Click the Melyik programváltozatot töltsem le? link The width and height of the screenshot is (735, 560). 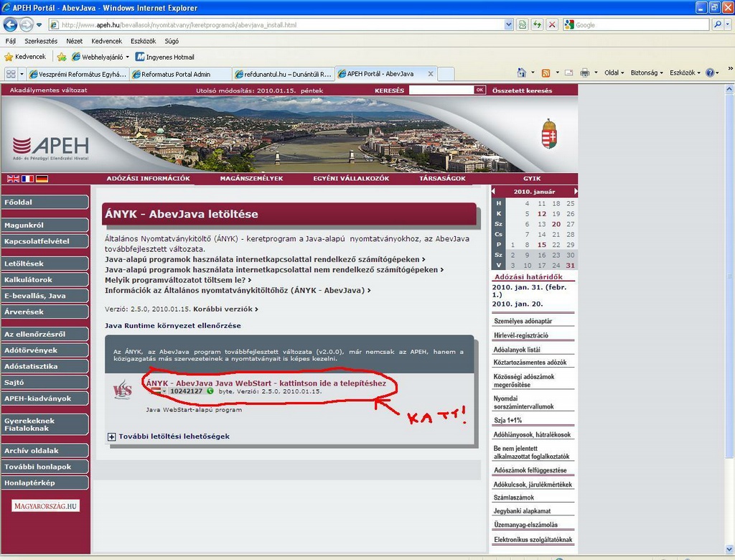[x=178, y=280]
